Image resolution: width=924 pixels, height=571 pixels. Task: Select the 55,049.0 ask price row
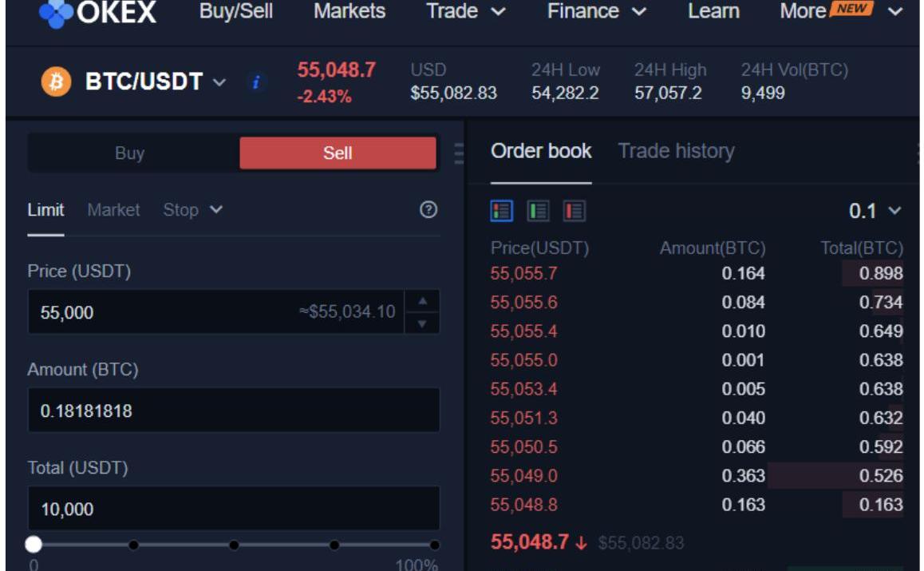pyautogui.click(x=697, y=476)
